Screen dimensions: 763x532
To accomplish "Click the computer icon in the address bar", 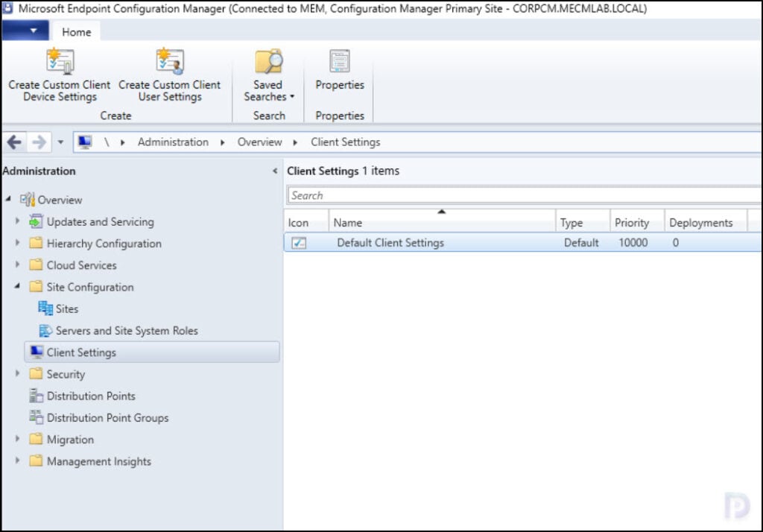I will coord(85,142).
